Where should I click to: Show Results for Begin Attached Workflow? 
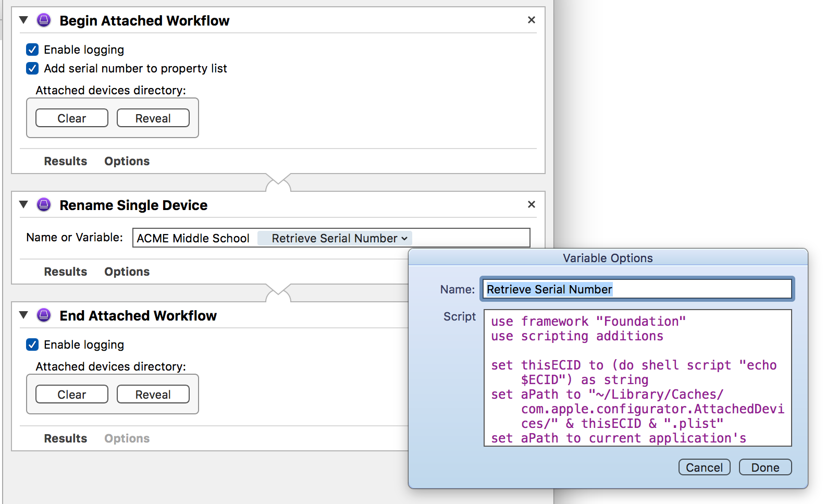tap(65, 161)
